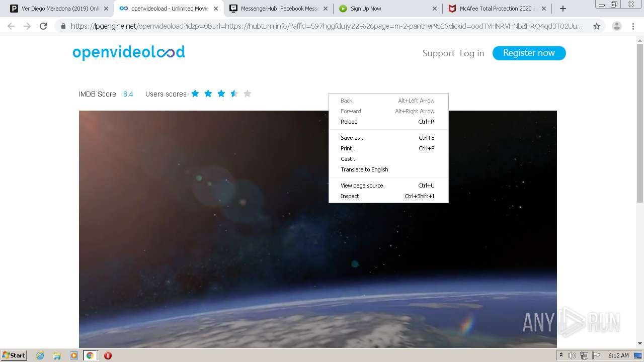Close the McAfee Total Protection tab
The width and height of the screenshot is (644, 362).
coord(544,9)
